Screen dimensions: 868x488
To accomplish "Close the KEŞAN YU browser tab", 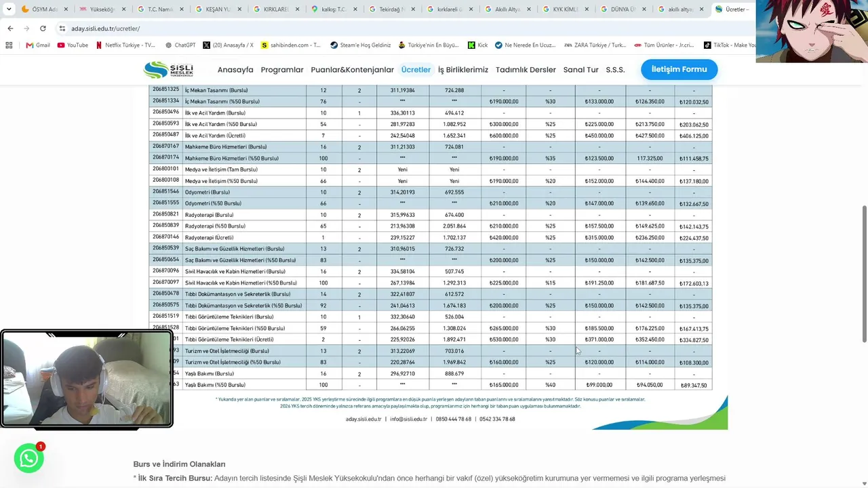I will [238, 9].
